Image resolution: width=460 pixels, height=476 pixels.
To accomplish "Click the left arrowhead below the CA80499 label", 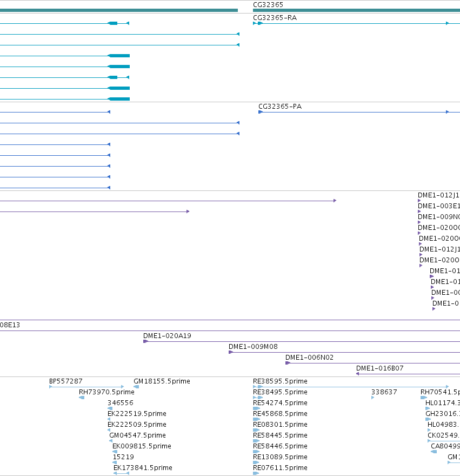I will coord(434,452).
